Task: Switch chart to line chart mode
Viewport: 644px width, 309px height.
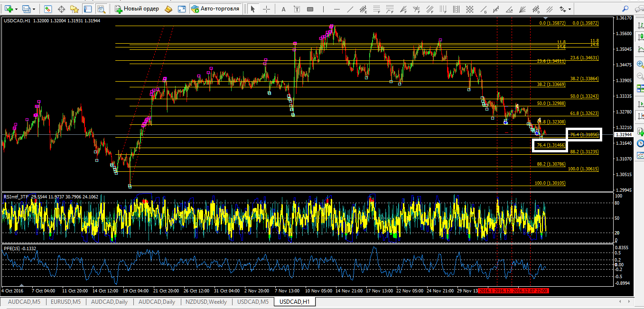Action: coord(640,49)
